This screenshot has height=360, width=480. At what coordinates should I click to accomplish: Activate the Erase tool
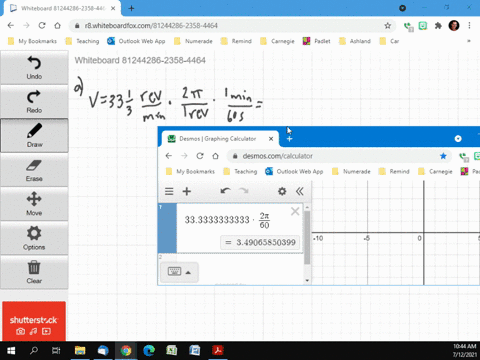[34, 170]
